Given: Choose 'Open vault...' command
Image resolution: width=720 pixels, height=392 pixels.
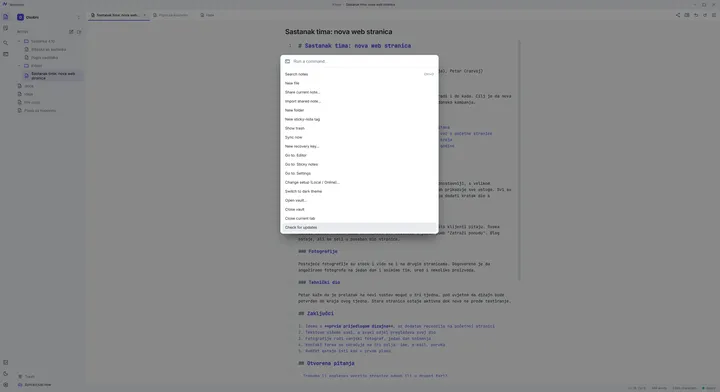Looking at the screenshot, I should tap(359, 201).
